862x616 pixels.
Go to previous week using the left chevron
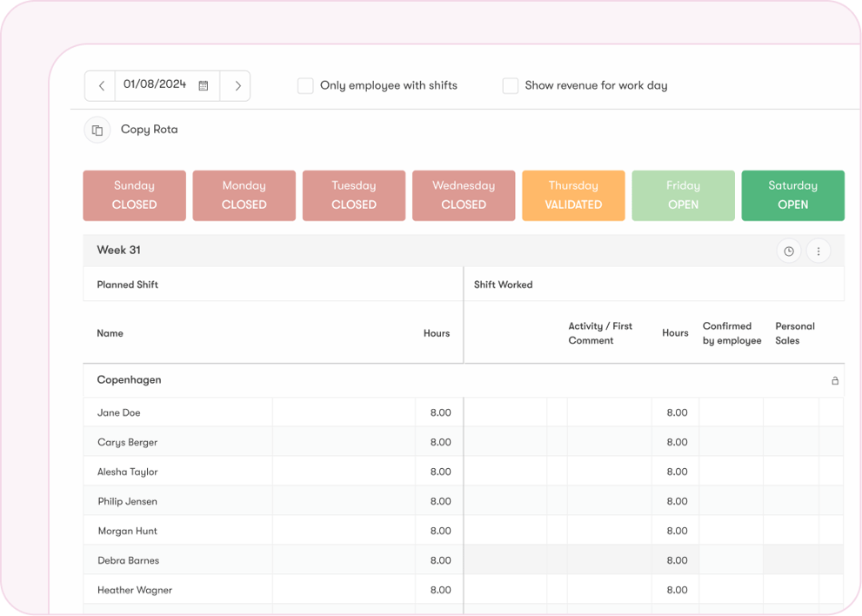click(x=100, y=85)
